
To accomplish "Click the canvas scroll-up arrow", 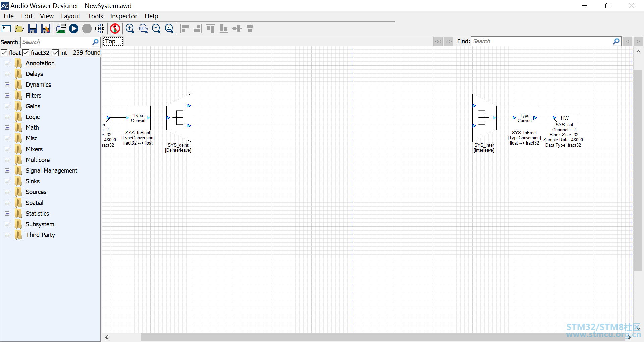I will (638, 51).
